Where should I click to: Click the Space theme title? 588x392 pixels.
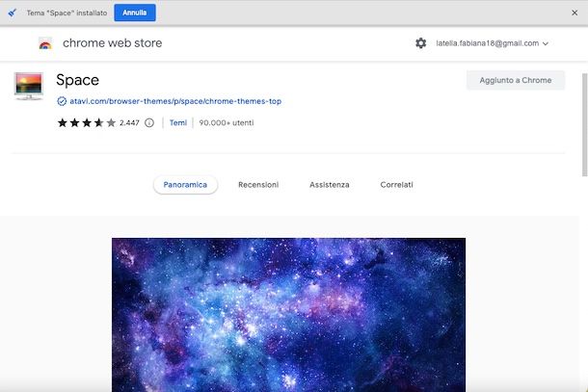78,80
